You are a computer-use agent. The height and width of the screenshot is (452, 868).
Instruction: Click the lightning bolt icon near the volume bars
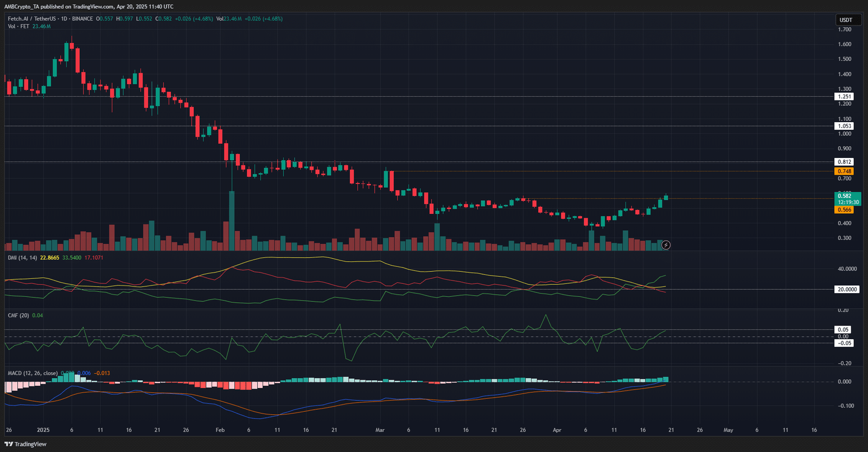[x=666, y=245]
